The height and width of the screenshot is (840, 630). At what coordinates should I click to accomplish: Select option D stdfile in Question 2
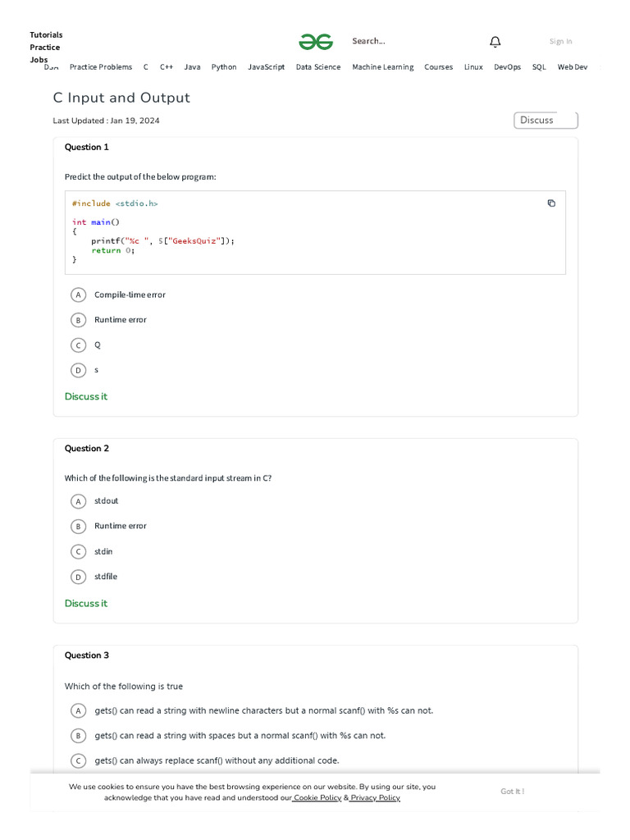pos(78,577)
